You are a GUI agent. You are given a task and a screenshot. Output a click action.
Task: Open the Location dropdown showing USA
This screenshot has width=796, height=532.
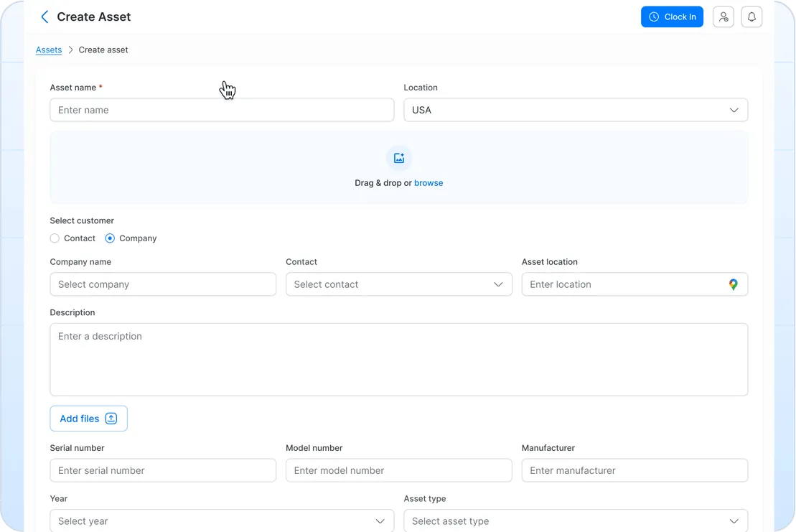pos(576,110)
